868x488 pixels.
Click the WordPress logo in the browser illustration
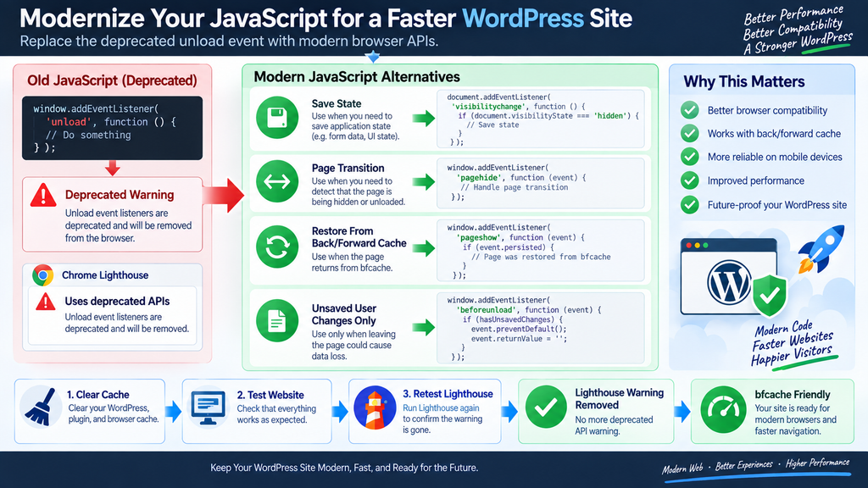(x=729, y=282)
